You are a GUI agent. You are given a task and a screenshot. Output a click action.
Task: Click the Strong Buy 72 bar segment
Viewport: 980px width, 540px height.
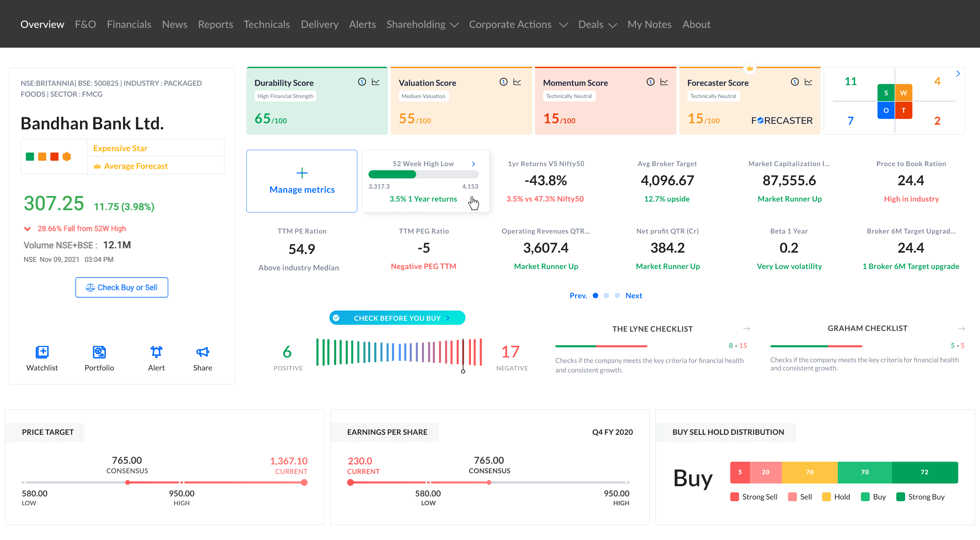(925, 472)
